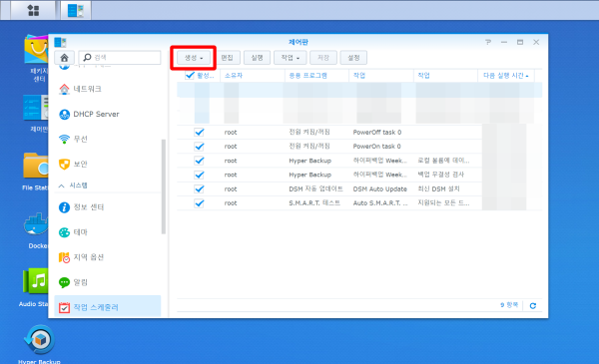
Task: Click the 소유자 column header
Action: point(253,76)
